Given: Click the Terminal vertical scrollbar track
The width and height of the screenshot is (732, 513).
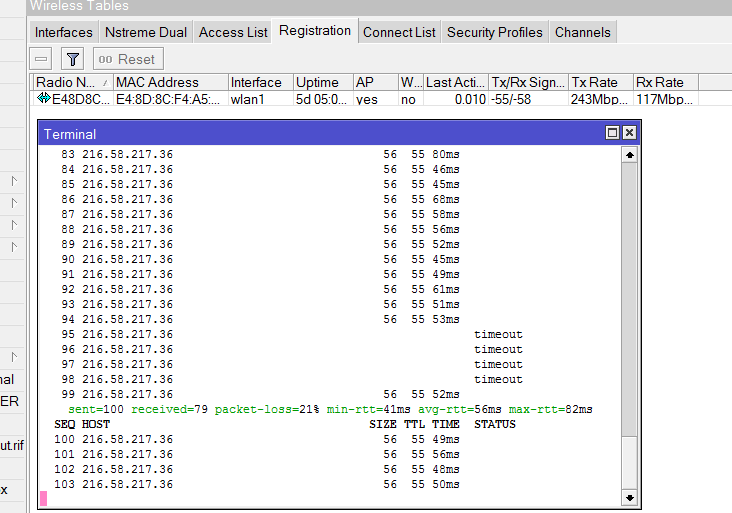Looking at the screenshot, I should point(629,300).
